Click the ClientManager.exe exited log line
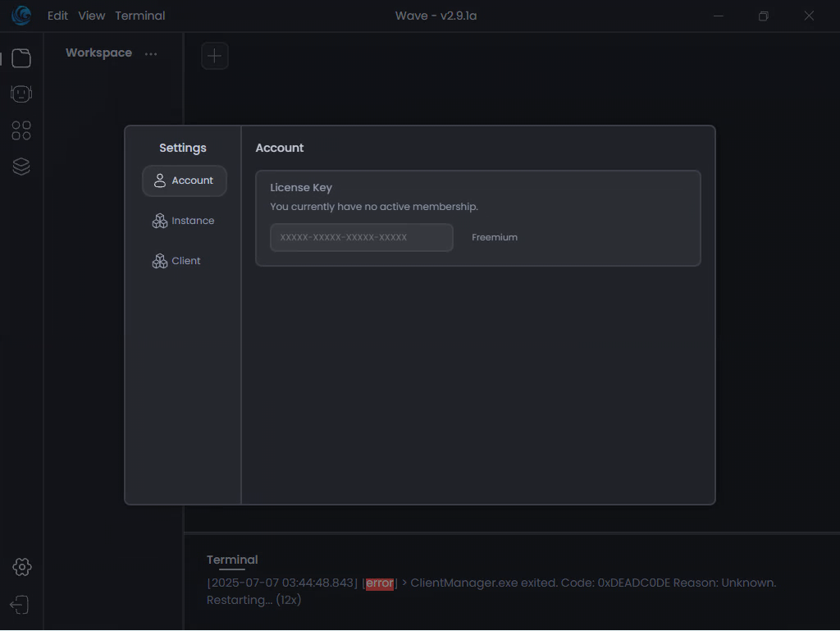The width and height of the screenshot is (840, 631). [x=491, y=592]
